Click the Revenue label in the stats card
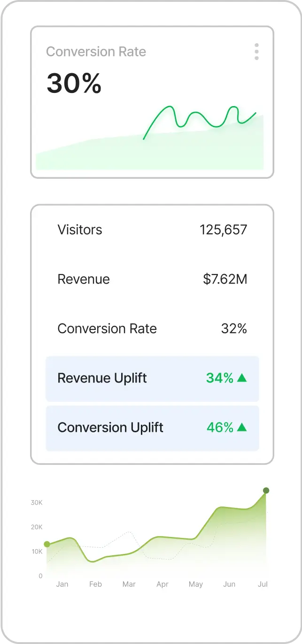Image resolution: width=302 pixels, height=644 pixels. [84, 279]
